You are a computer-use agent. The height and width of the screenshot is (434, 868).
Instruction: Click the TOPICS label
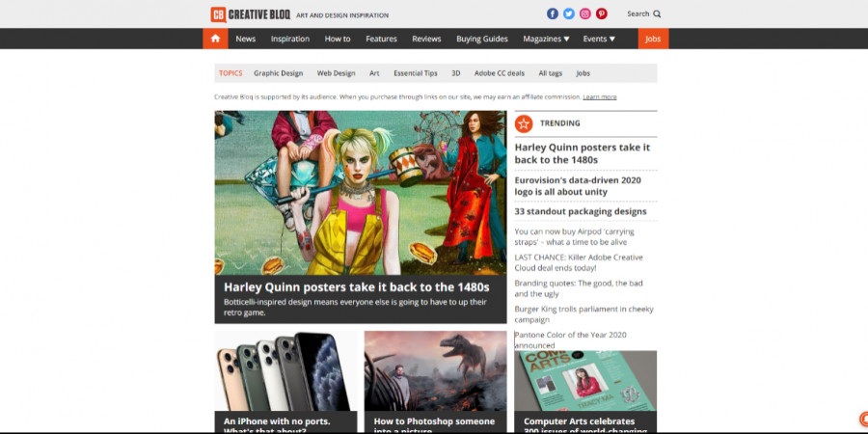point(231,73)
